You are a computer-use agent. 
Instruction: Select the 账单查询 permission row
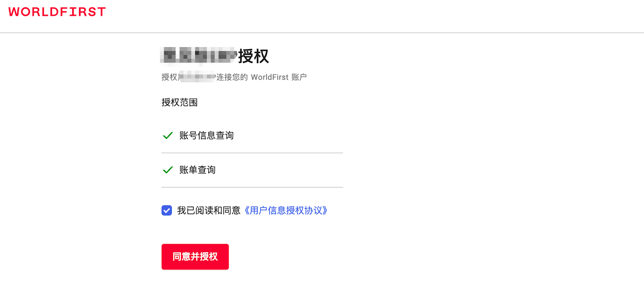pos(252,170)
